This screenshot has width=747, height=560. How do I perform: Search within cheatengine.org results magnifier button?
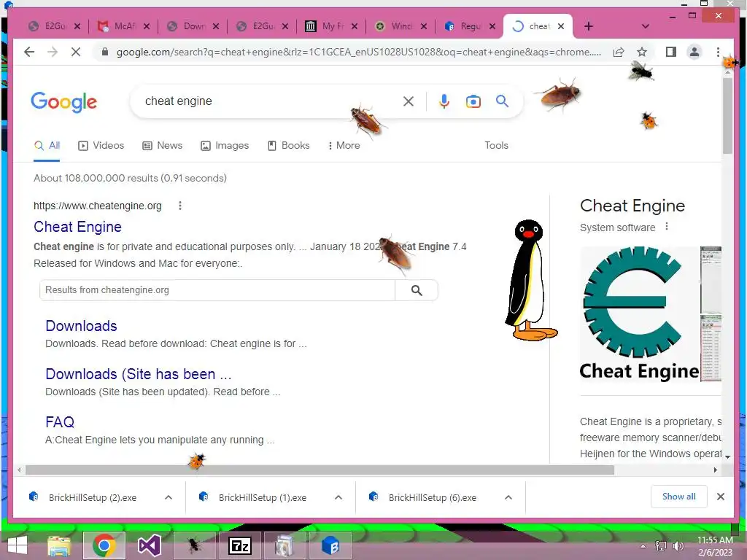(x=417, y=290)
